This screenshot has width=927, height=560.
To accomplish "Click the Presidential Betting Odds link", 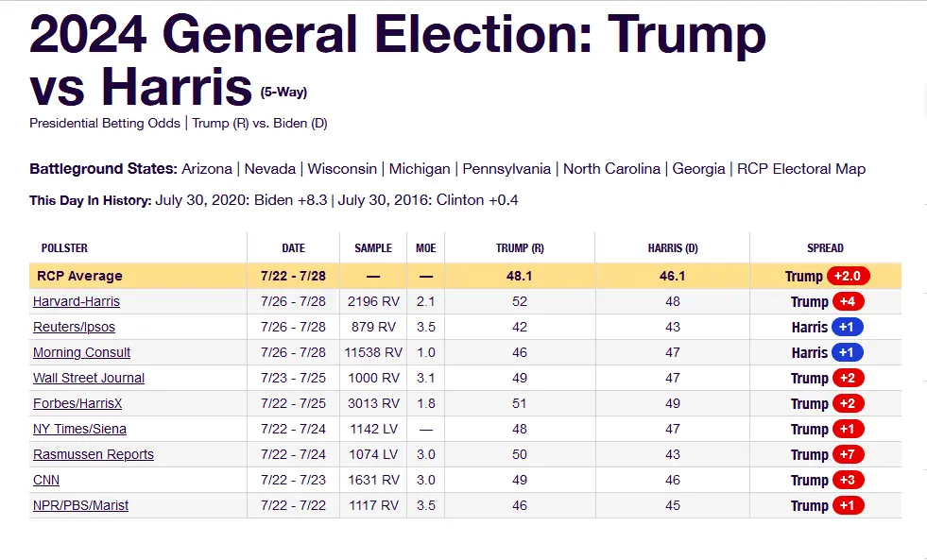I will pyautogui.click(x=105, y=124).
